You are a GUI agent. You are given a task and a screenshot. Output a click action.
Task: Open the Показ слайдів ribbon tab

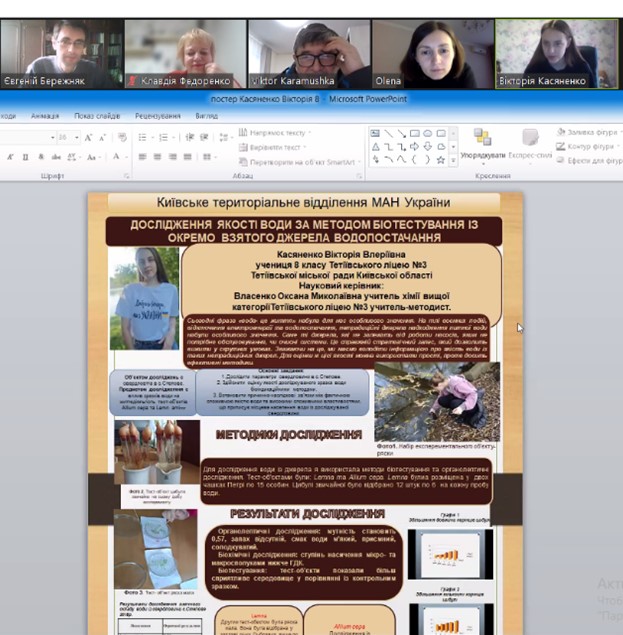click(97, 116)
